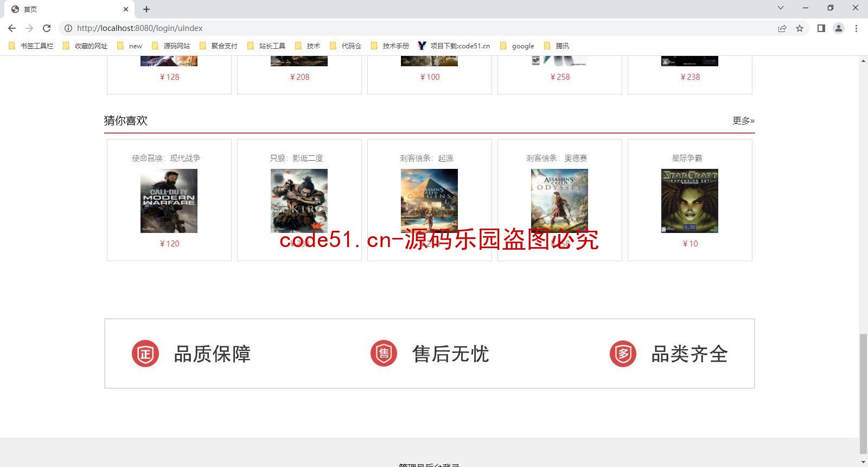Click the 猜你喜欢 section heading
The image size is (868, 467).
pos(126,121)
